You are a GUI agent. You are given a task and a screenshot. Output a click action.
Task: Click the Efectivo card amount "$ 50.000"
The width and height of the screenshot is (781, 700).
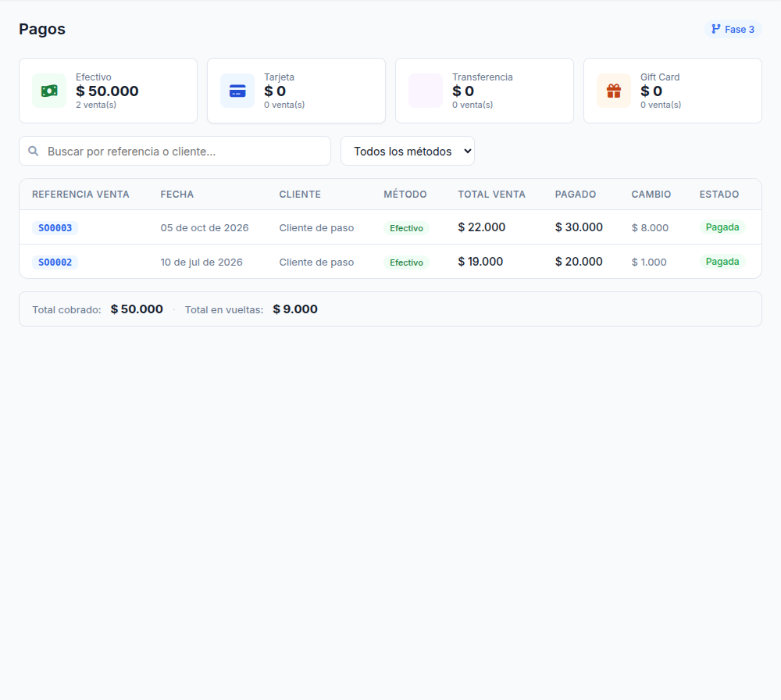107,91
